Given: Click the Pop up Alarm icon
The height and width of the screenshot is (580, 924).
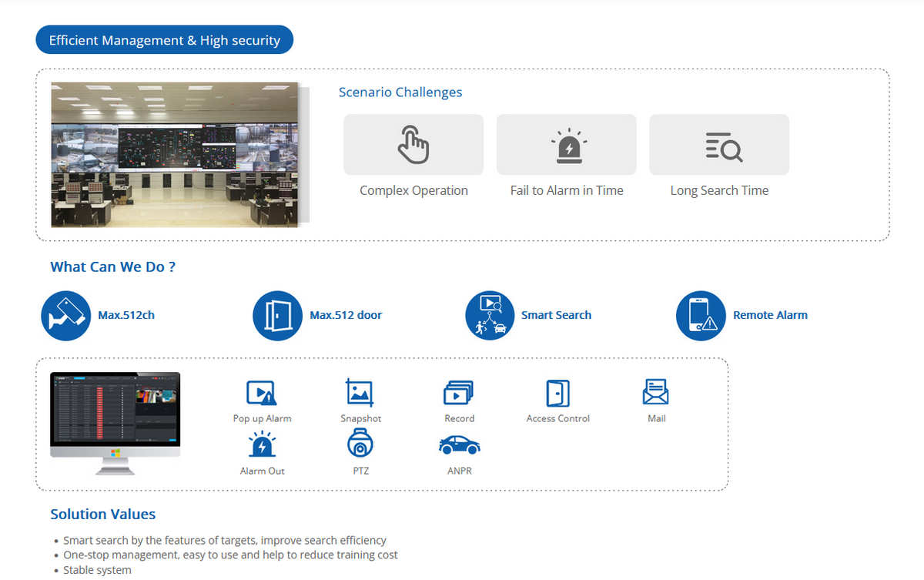Looking at the screenshot, I should 262,393.
